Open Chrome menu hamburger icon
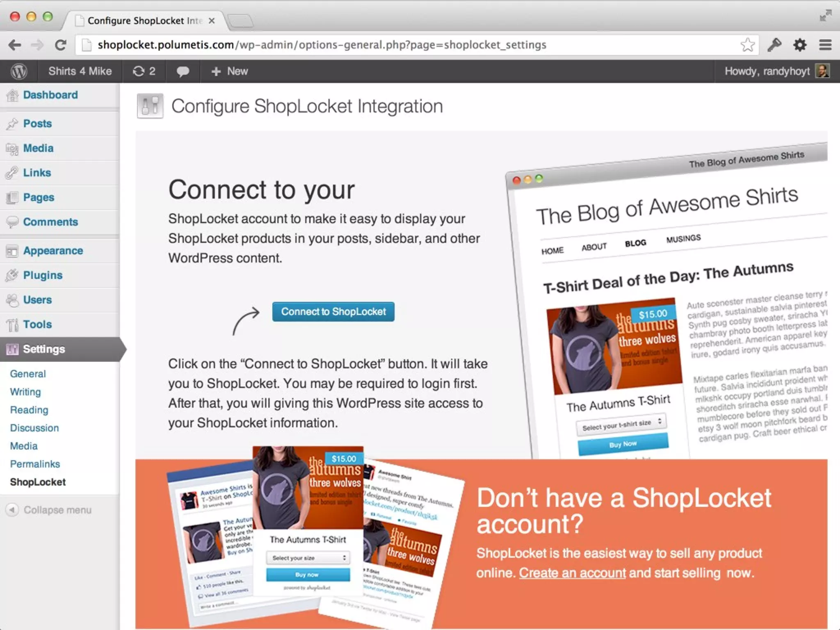Screen dimensions: 840x630 coord(825,45)
